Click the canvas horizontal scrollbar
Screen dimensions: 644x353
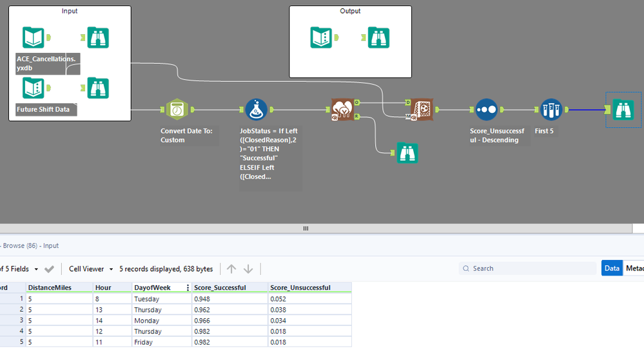pyautogui.click(x=316, y=228)
